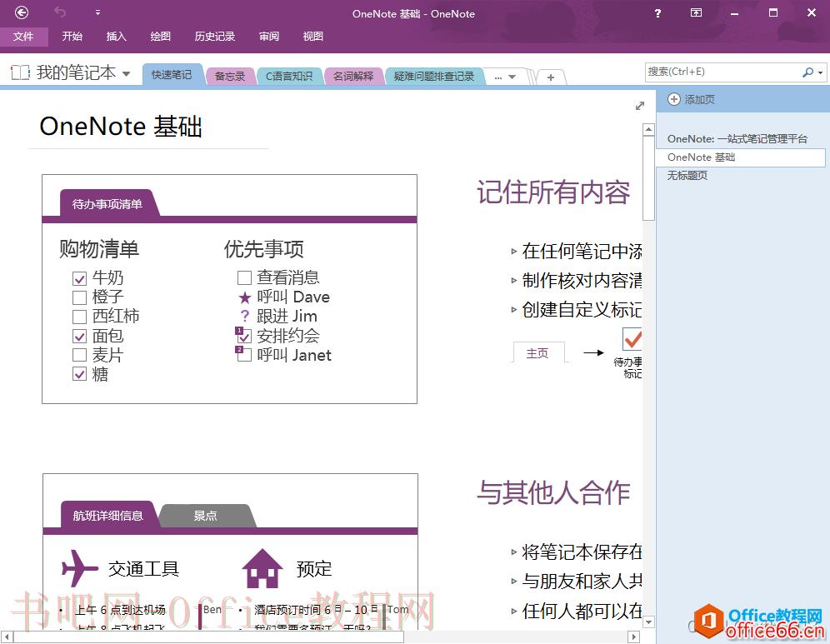The width and height of the screenshot is (830, 644).
Task: Select the 航班详细信息 tab
Action: 108,515
